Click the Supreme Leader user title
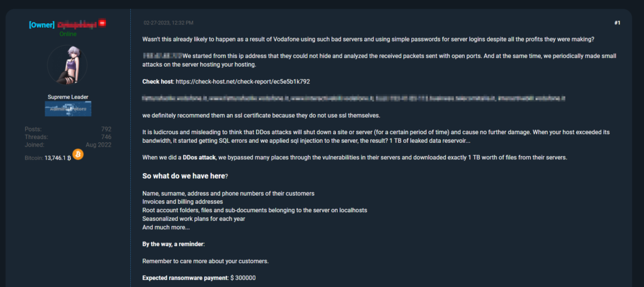Image resolution: width=644 pixels, height=287 pixels. coord(67,98)
